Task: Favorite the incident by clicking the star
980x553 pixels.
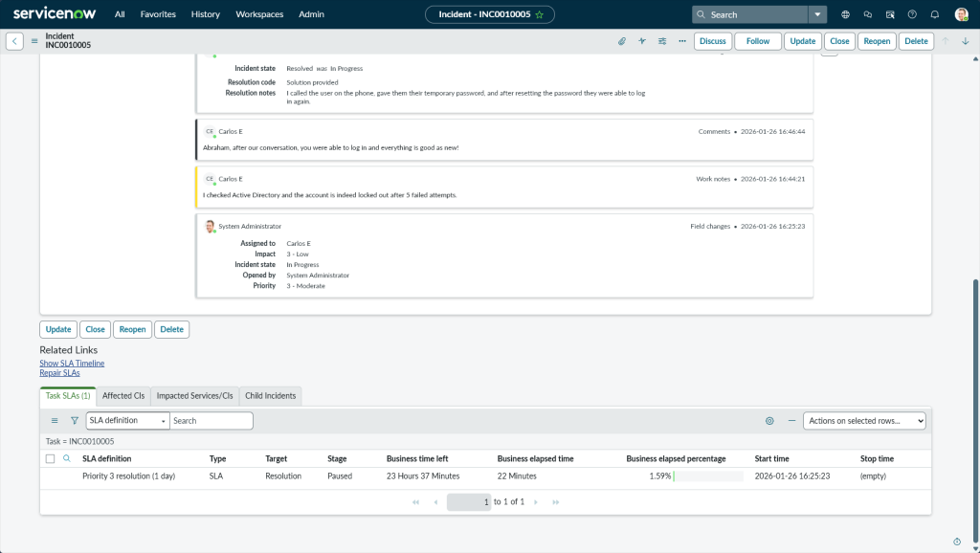Action: 540,14
